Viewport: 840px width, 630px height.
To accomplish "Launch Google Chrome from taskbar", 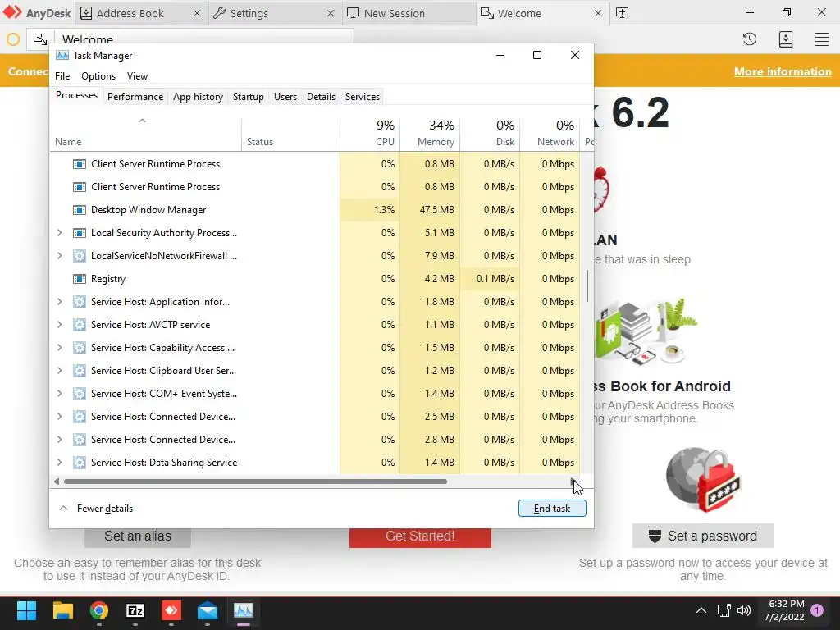I will point(99,610).
